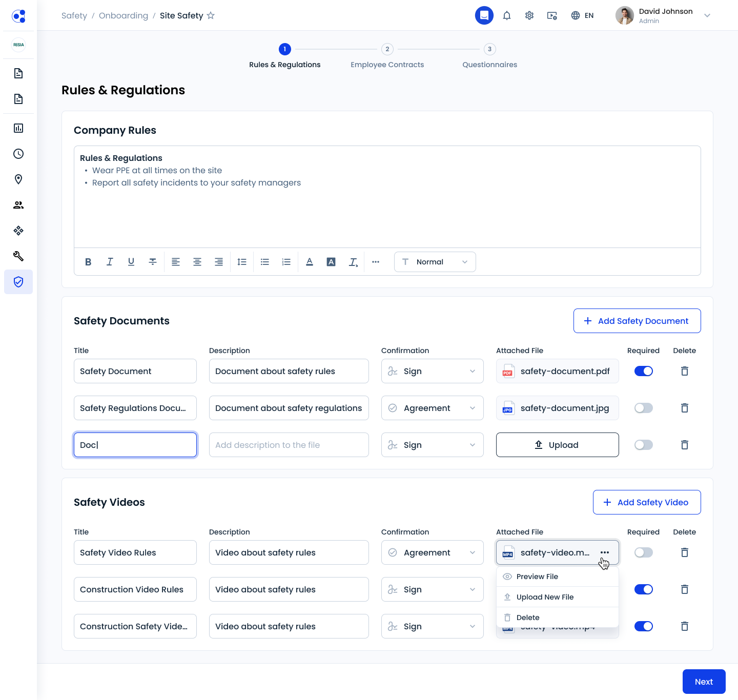This screenshot has width=738, height=700.
Task: Toggle Required for Safety Video Rules
Action: (644, 552)
